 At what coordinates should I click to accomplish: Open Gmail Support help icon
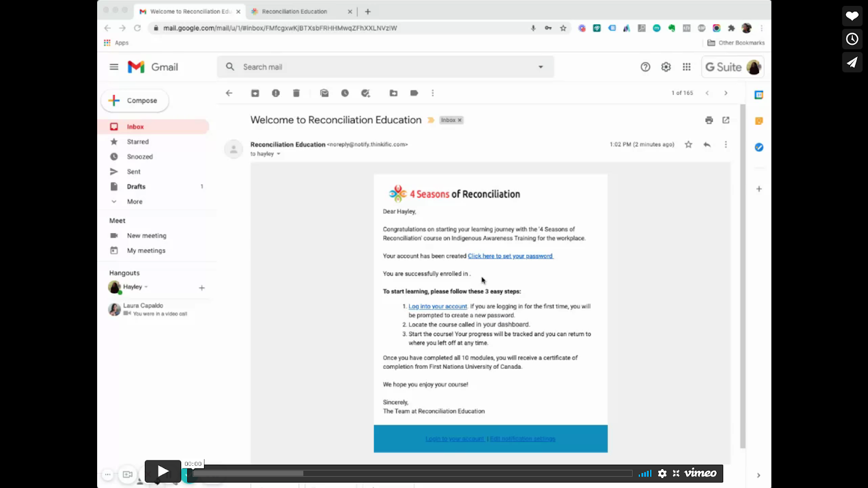[x=645, y=67]
